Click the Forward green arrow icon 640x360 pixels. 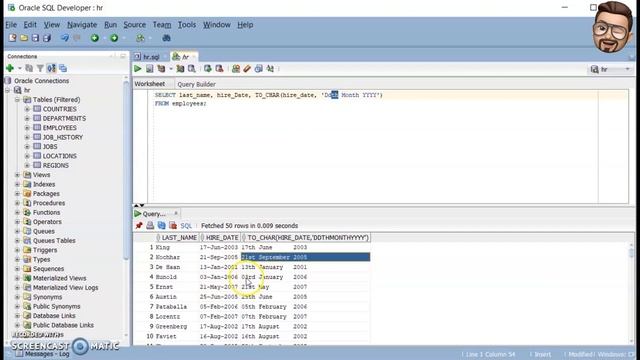click(x=114, y=38)
